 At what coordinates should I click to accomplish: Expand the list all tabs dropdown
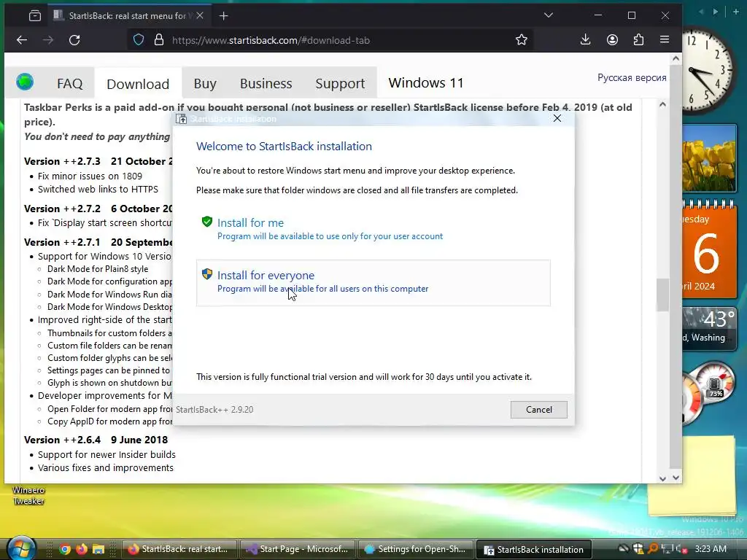(x=549, y=15)
